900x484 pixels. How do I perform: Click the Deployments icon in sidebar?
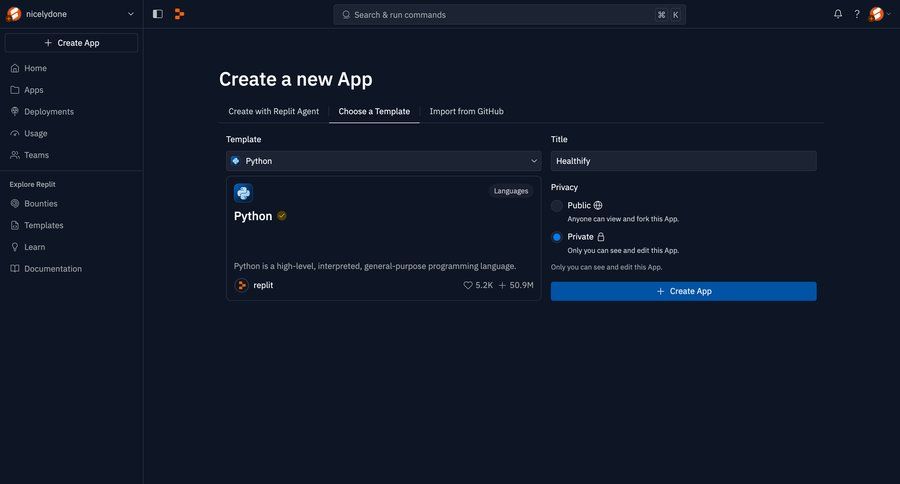point(15,111)
